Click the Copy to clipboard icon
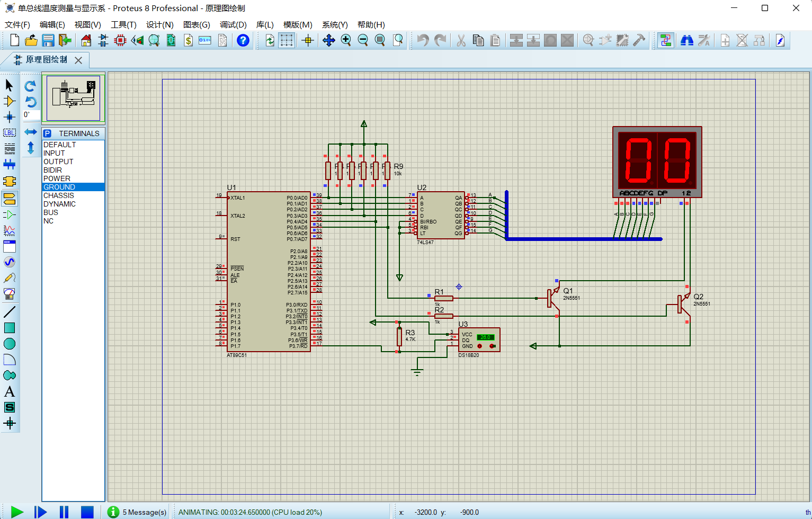Image resolution: width=812 pixels, height=519 pixels. click(478, 40)
